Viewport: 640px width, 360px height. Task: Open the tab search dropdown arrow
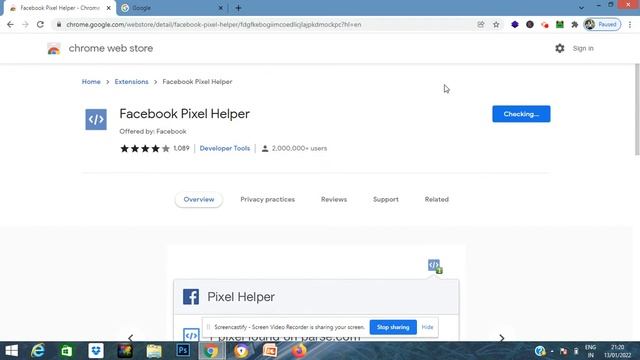click(x=581, y=8)
